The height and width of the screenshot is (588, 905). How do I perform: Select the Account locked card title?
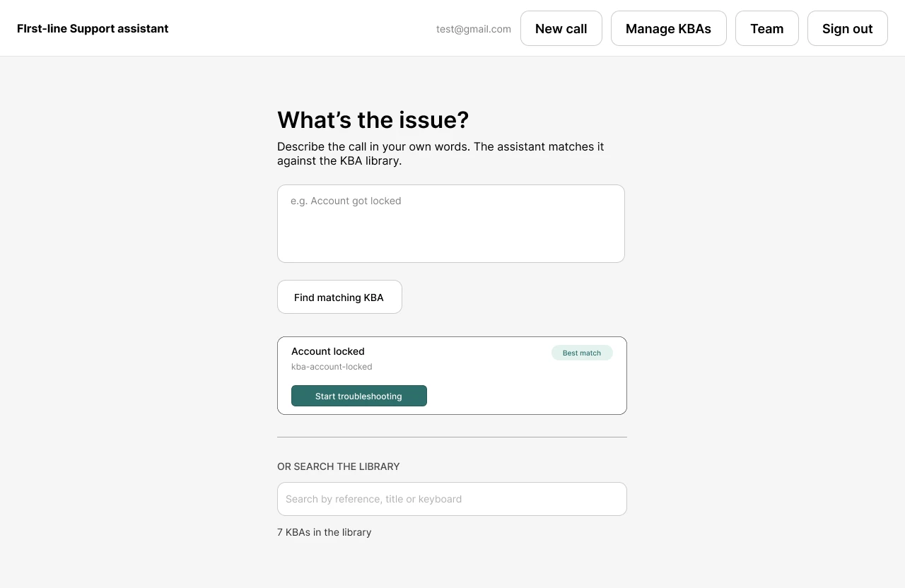click(x=328, y=351)
